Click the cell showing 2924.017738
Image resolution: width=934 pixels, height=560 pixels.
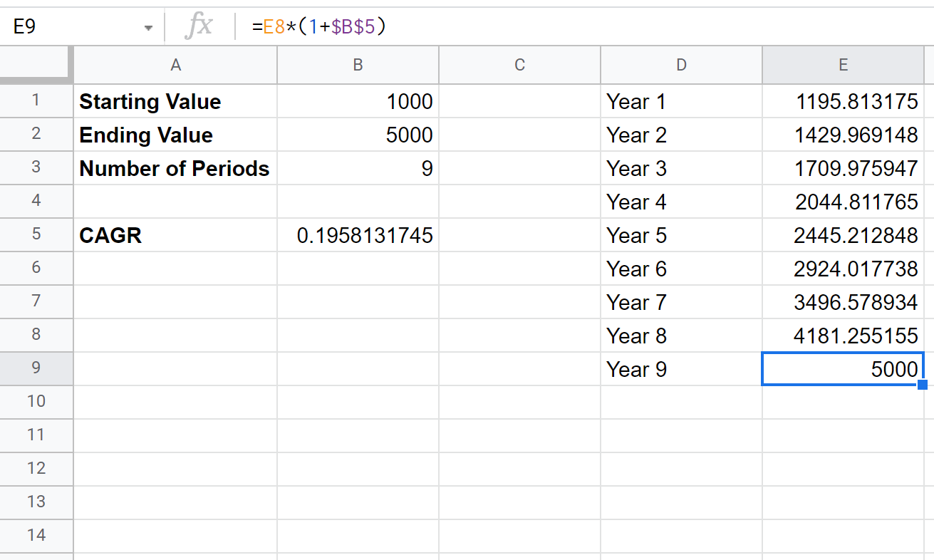coord(843,269)
